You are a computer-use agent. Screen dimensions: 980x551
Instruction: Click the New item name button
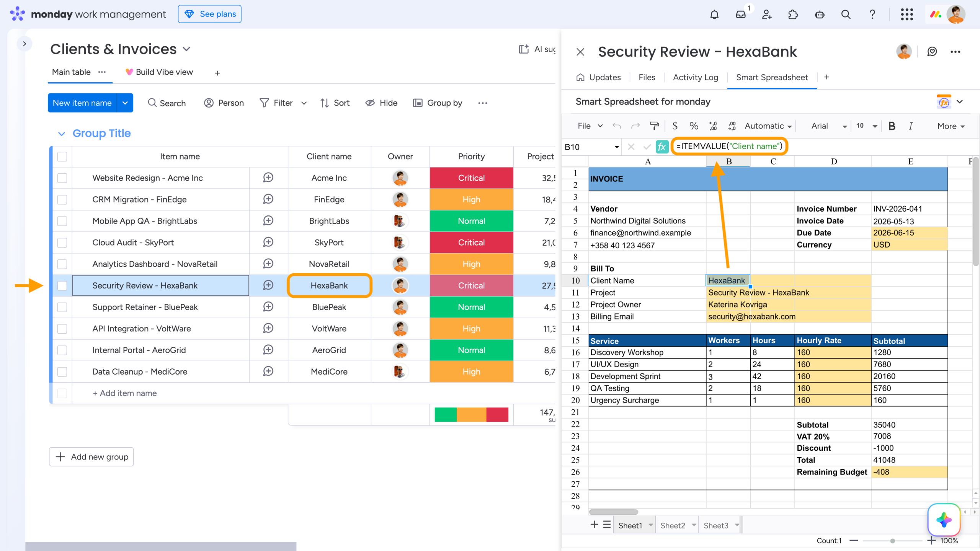[x=82, y=103]
